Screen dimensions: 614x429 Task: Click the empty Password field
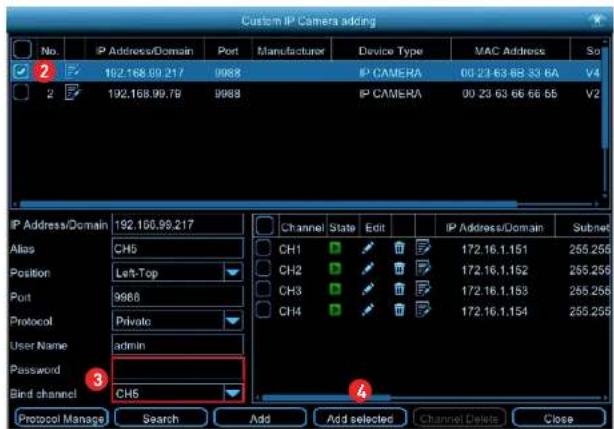[x=178, y=369]
